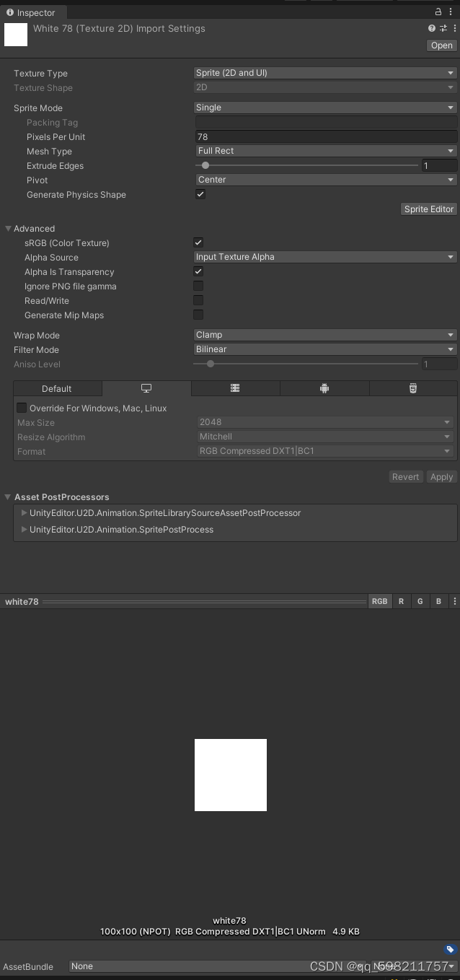Expand the SpriteLibrarySourceAssetPostProcessor entry

point(24,513)
